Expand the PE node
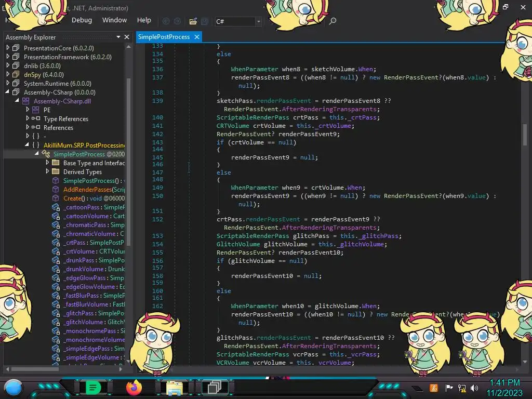This screenshot has height=399, width=532. (x=28, y=110)
